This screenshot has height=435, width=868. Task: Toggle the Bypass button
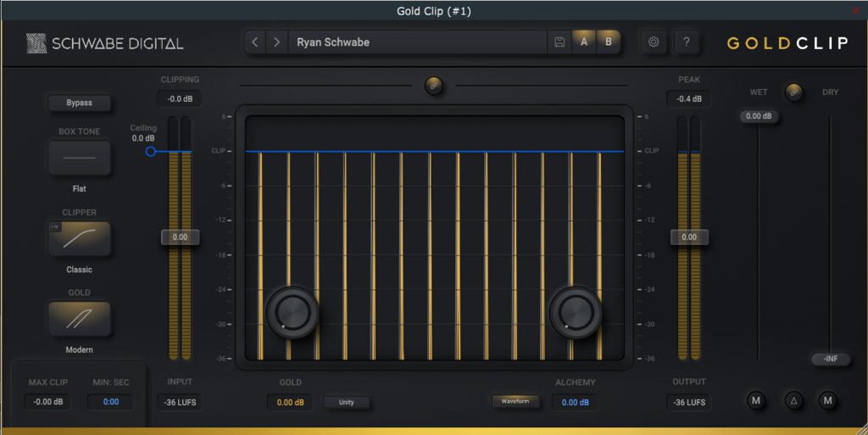79,103
